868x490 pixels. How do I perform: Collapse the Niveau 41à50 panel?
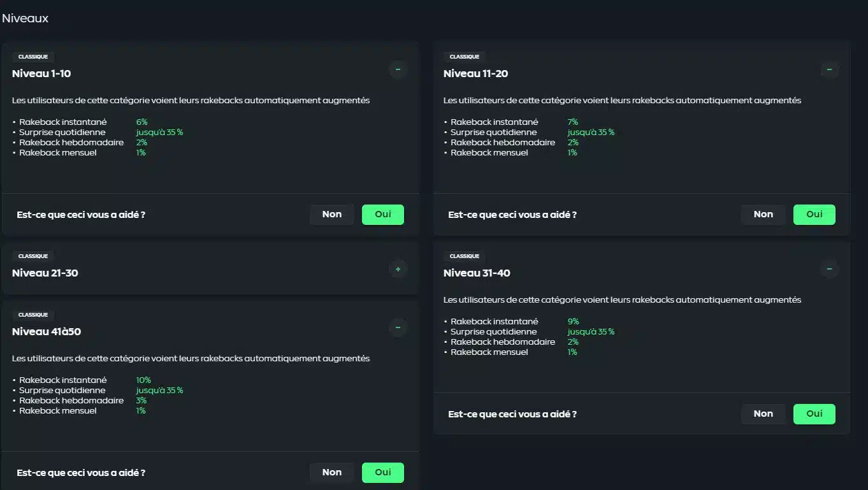(398, 328)
